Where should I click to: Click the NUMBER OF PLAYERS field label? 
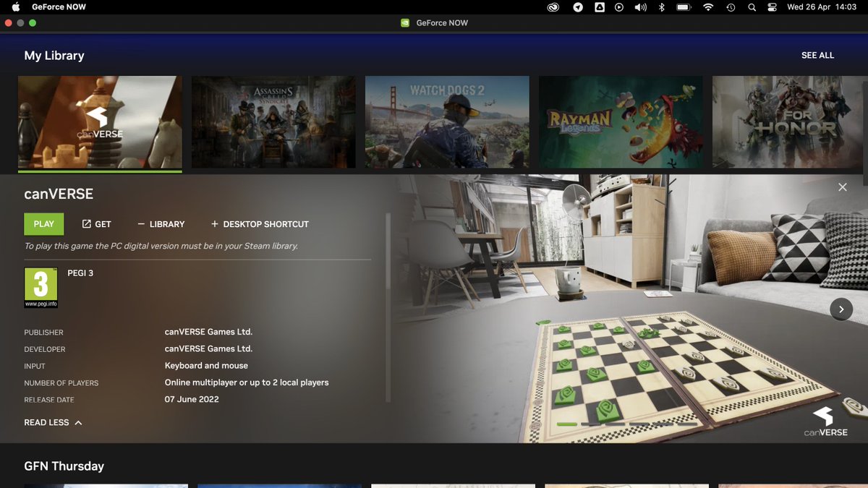coord(61,383)
